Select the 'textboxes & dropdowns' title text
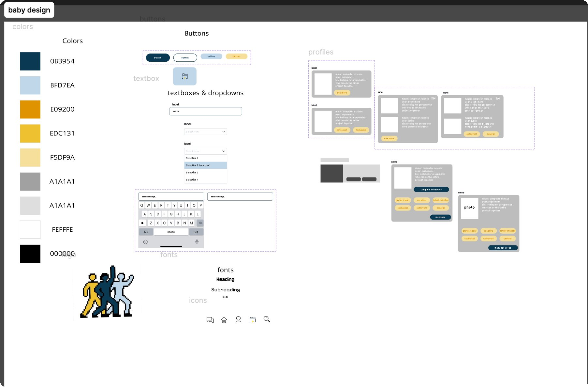 [205, 93]
